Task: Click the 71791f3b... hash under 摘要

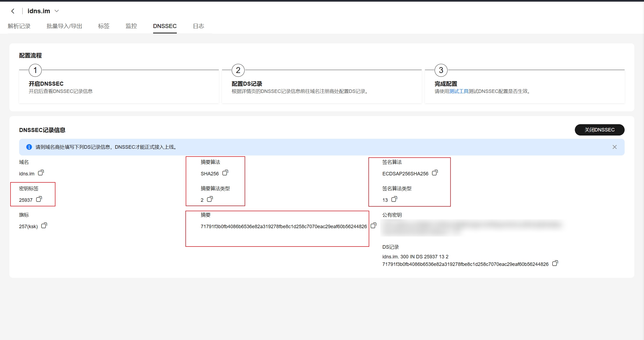Action: pos(284,227)
